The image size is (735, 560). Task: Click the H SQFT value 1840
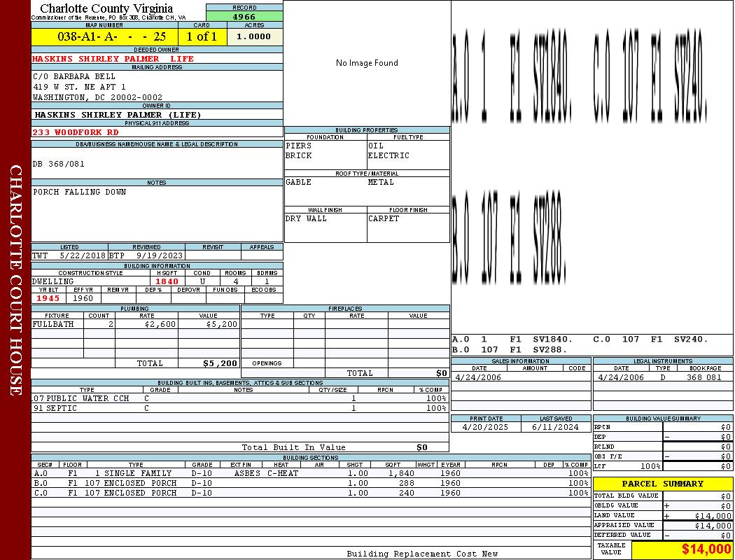coord(167,281)
